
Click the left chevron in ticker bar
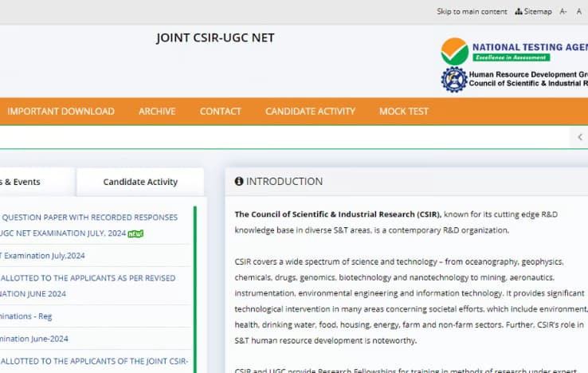click(580, 137)
